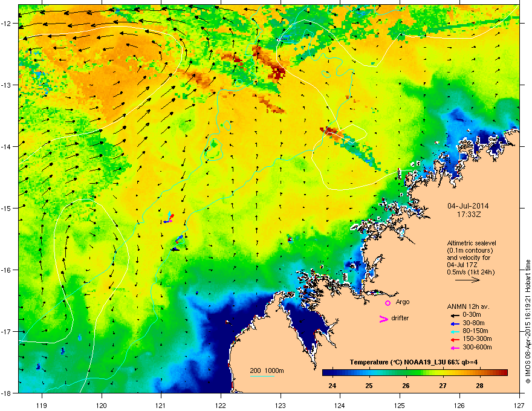Click the '-17' latitude axis label
This screenshot has width=532, height=411.
tap(6, 331)
